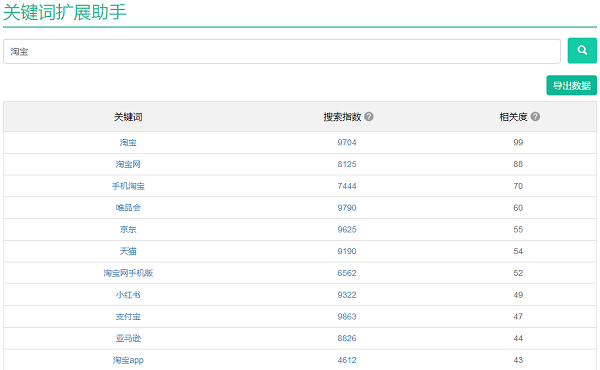The width and height of the screenshot is (600, 370).
Task: Click search index value 4612
Action: point(347,360)
